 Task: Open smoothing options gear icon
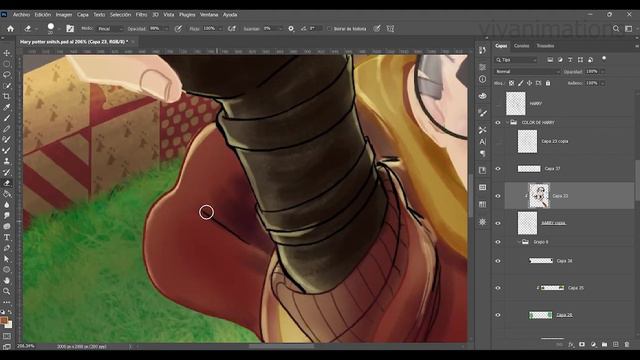click(x=291, y=29)
